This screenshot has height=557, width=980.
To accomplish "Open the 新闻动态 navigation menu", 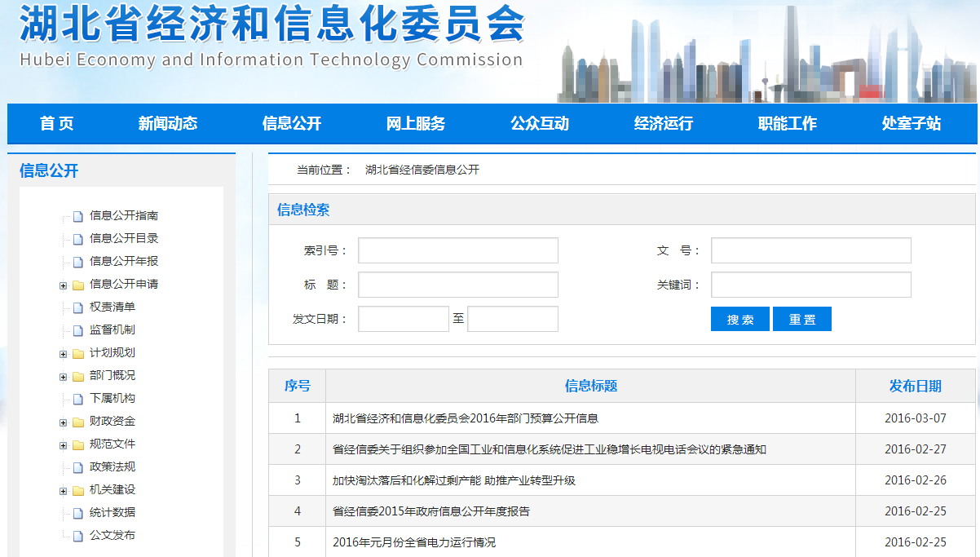I will tap(167, 124).
